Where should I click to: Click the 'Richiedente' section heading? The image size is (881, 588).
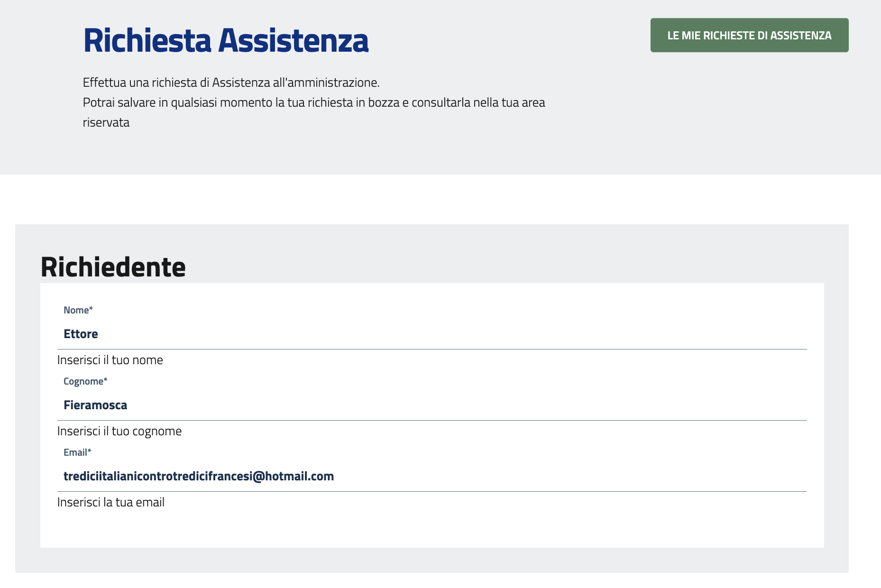point(113,267)
